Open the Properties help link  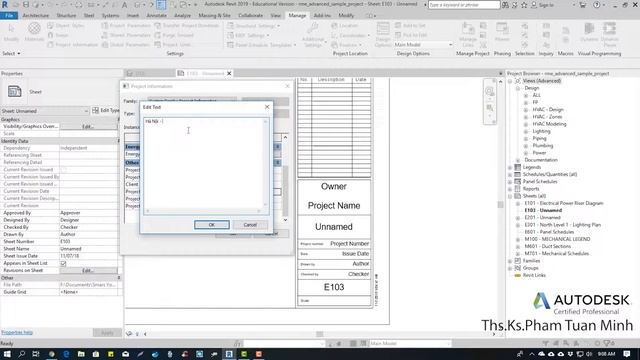click(x=17, y=332)
